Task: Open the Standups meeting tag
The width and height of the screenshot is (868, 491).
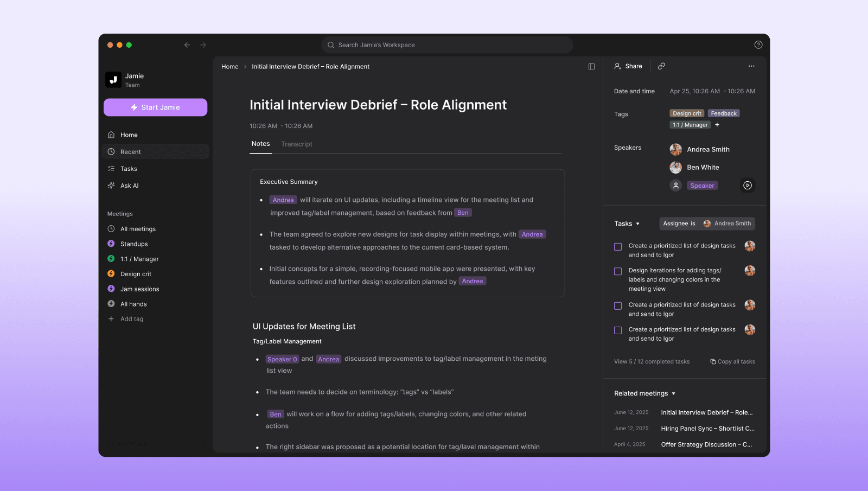Action: 134,244
